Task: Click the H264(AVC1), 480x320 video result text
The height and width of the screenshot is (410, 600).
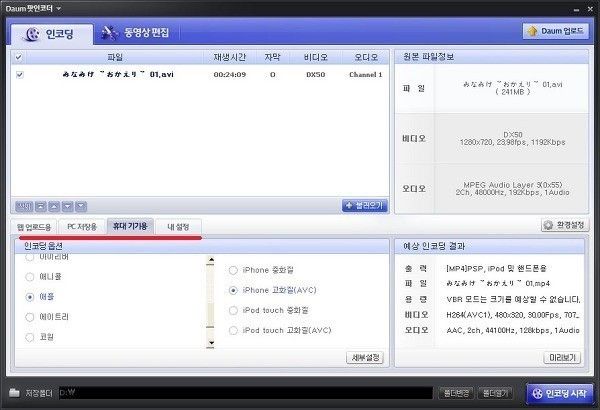Action: point(512,315)
